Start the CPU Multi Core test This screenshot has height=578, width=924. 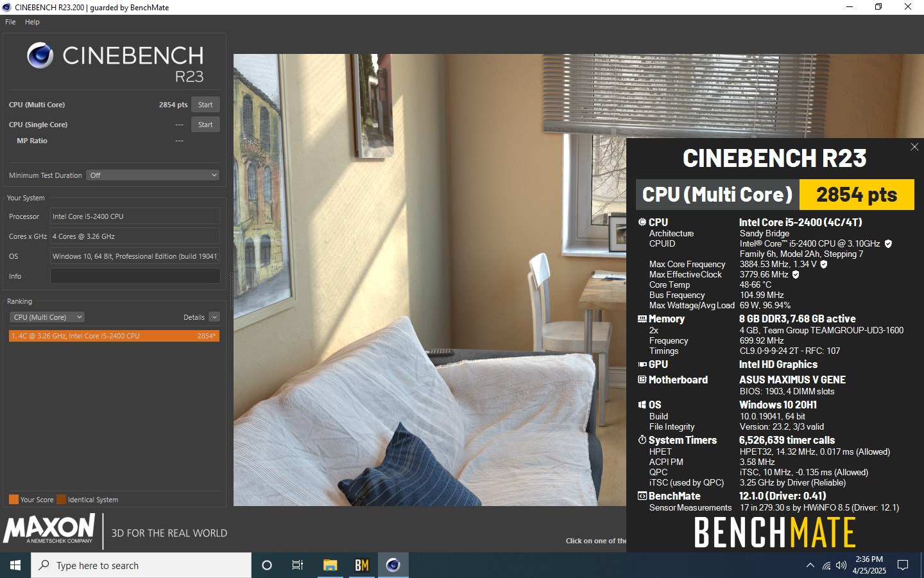(205, 105)
